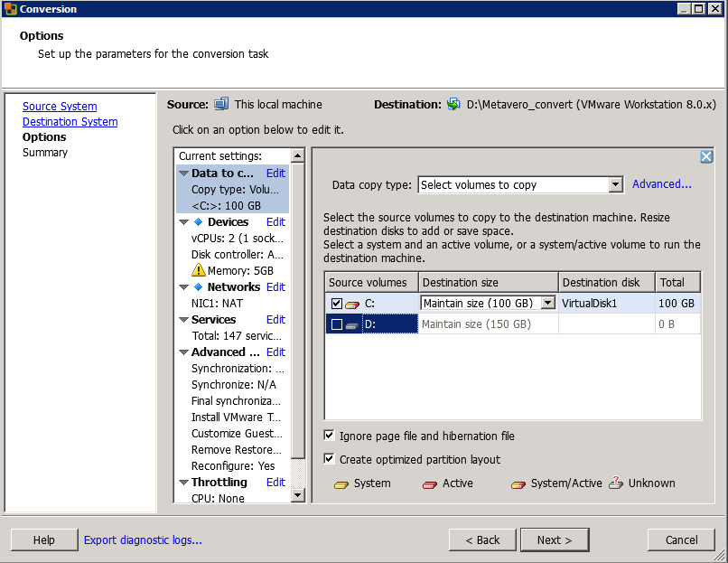
Task: Click Export diagnostic logs link
Action: pos(143,540)
